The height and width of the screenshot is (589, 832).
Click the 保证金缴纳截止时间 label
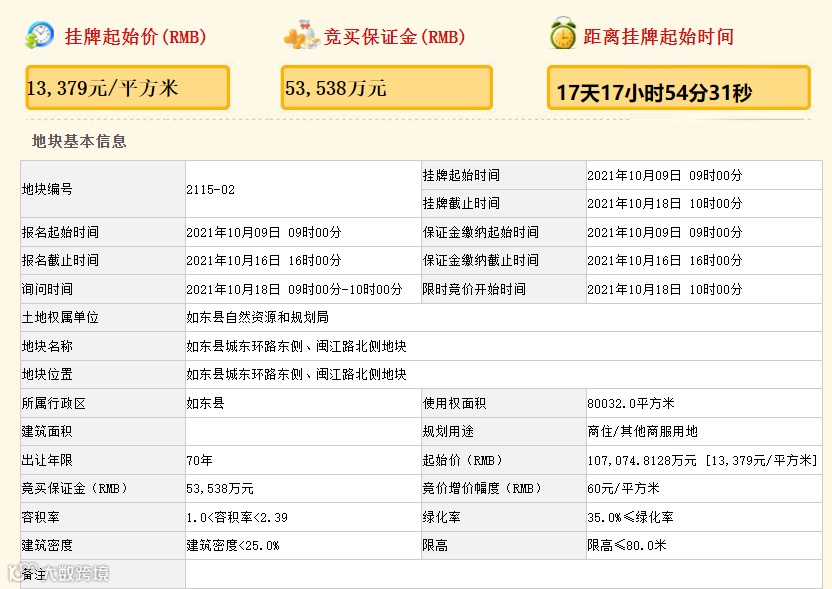(x=480, y=260)
